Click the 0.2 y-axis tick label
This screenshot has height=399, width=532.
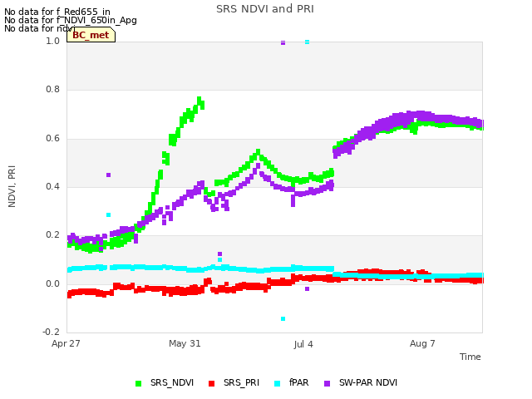click(53, 235)
